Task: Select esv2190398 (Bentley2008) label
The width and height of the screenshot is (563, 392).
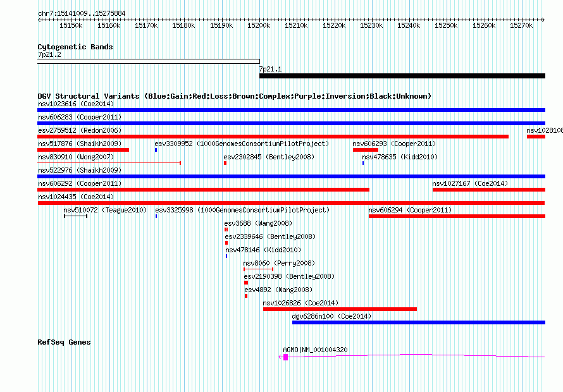Action: (x=289, y=276)
